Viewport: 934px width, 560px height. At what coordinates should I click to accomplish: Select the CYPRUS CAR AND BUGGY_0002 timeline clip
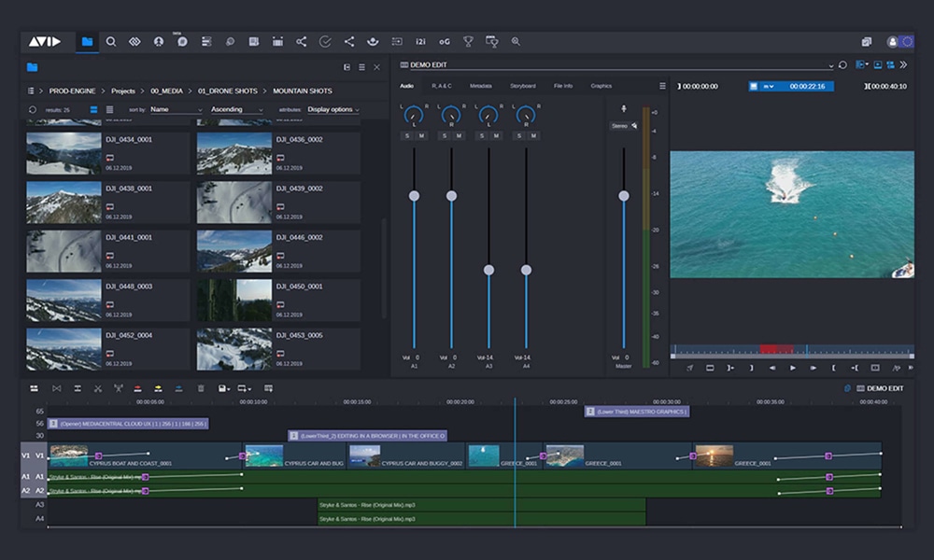(406, 455)
